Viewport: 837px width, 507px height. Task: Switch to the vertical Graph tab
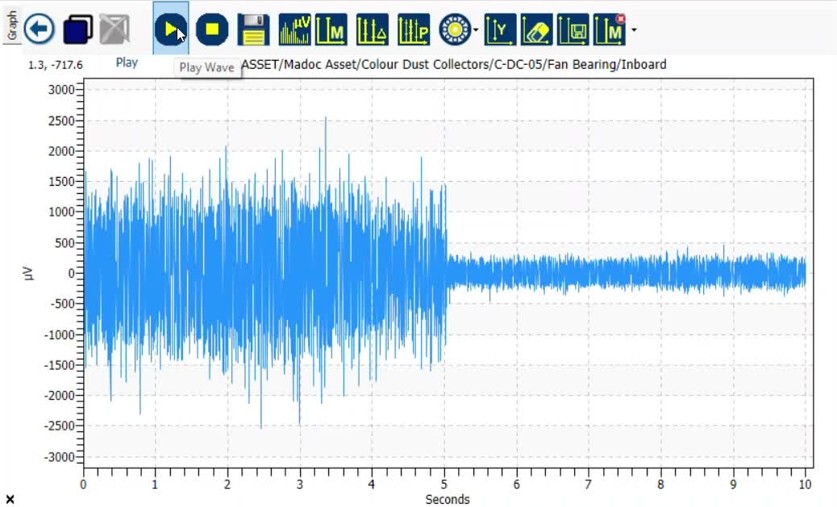click(12, 23)
